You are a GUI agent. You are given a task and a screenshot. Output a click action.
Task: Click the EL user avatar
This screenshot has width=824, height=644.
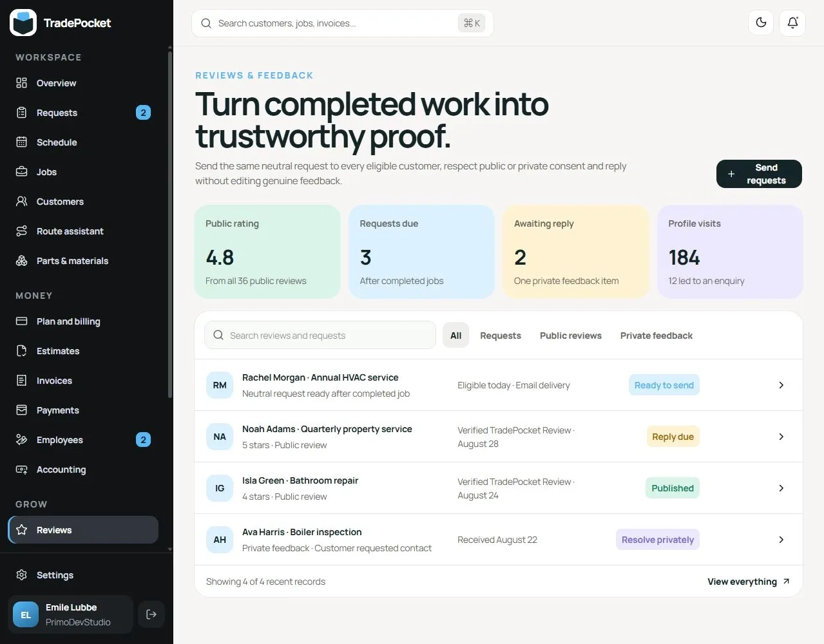coord(26,614)
